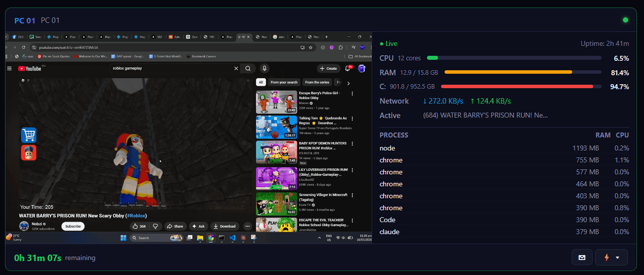
Task: Open options for BABY KPOP DEMON HUNTERS video
Action: tap(352, 143)
